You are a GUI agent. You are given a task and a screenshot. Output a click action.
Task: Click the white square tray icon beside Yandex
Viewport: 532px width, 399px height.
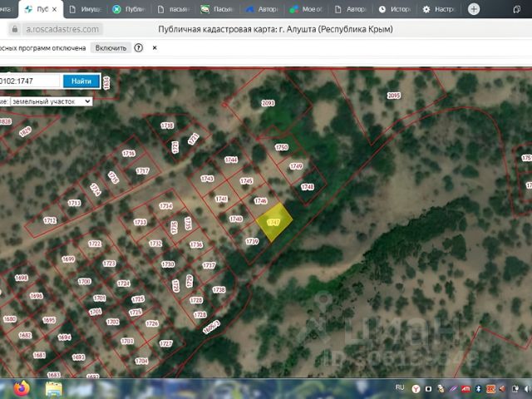click(429, 389)
